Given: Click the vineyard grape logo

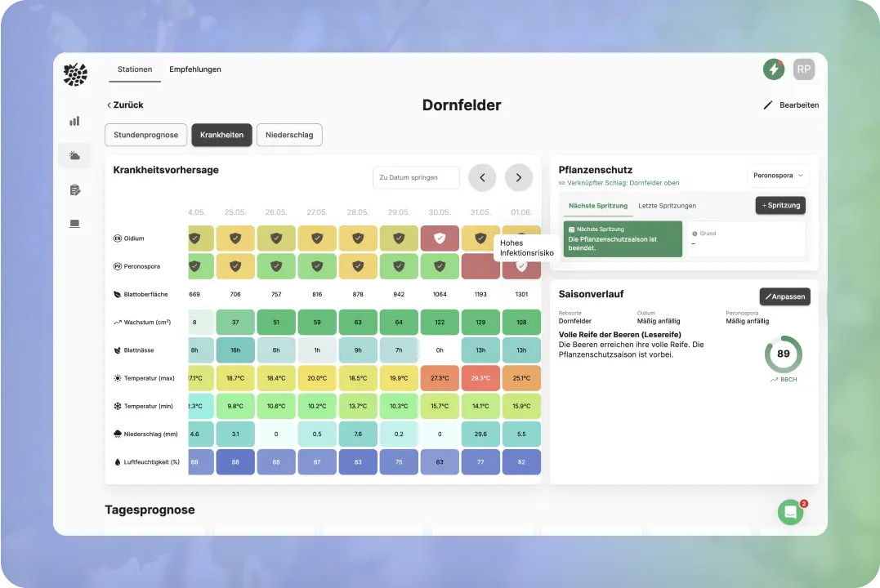Looking at the screenshot, I should tap(75, 74).
